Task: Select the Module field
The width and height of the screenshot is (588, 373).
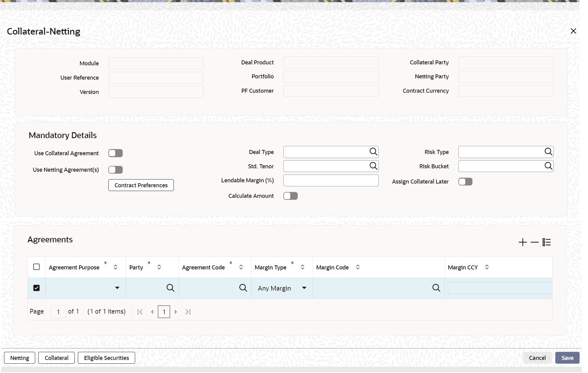Action: 156,63
